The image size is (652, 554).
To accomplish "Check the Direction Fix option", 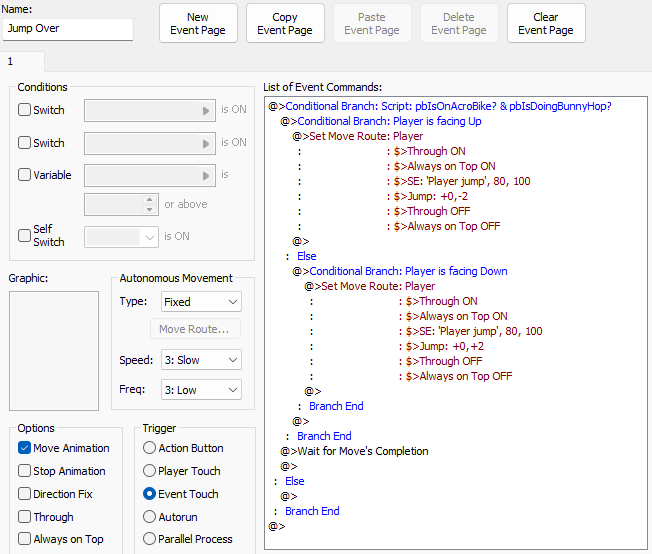I will click(25, 494).
